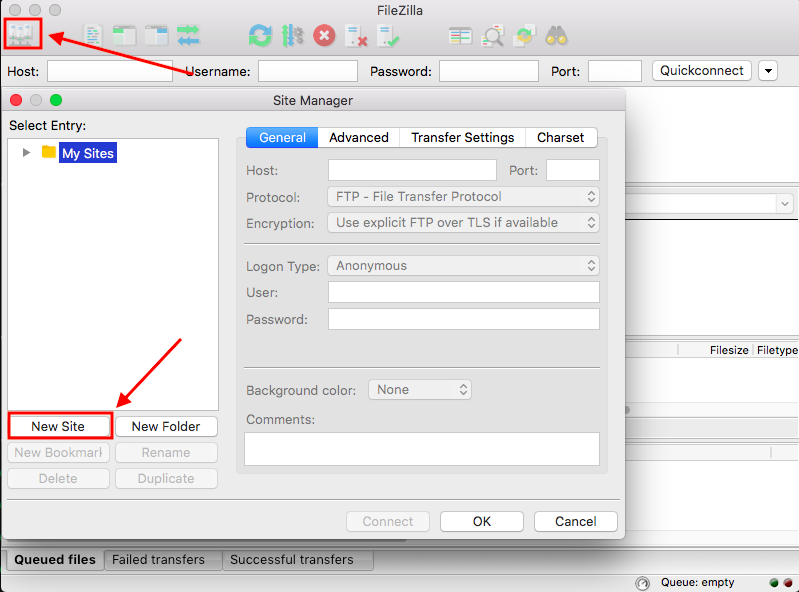Refresh file and folder lists
The height and width of the screenshot is (592, 799).
(260, 36)
